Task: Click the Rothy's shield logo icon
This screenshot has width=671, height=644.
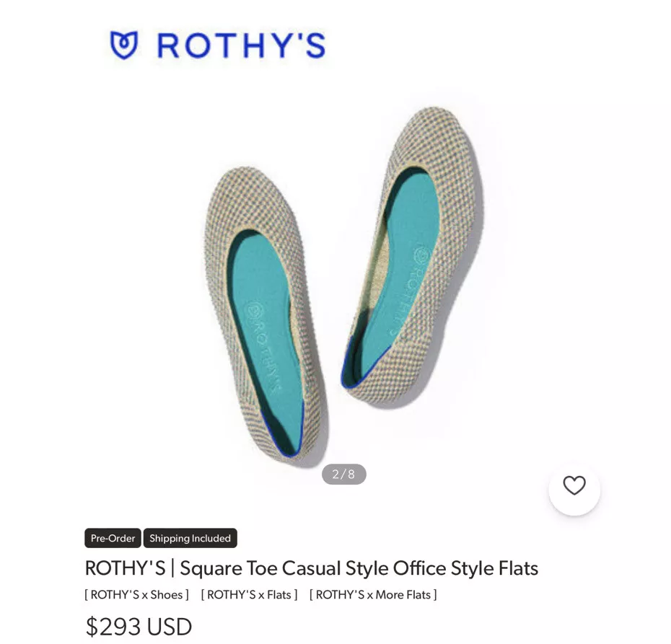Action: (x=123, y=45)
